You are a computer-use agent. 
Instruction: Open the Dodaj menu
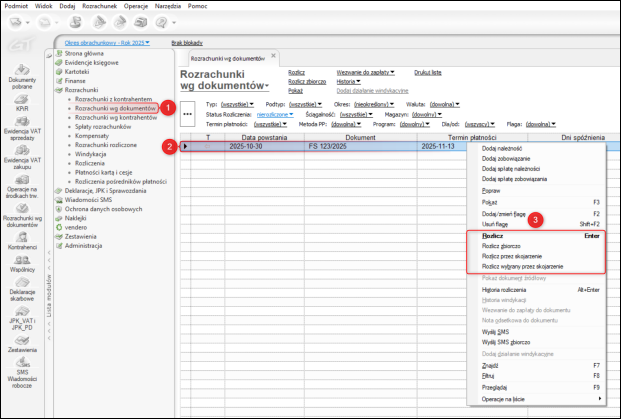67,6
